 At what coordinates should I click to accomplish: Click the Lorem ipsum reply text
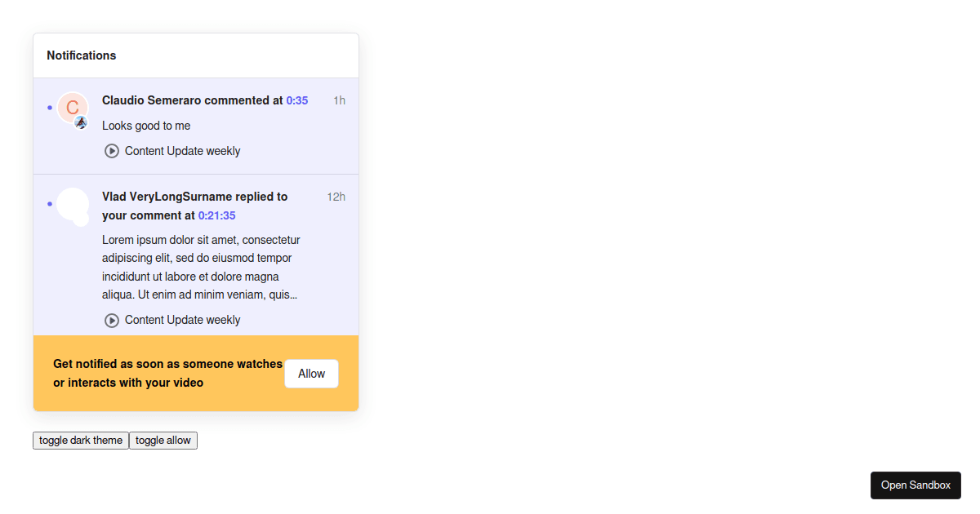click(200, 268)
